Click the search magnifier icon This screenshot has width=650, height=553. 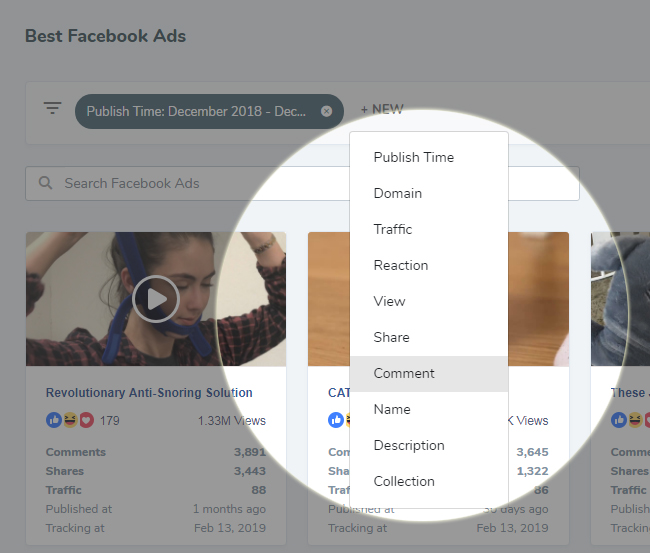coord(45,183)
